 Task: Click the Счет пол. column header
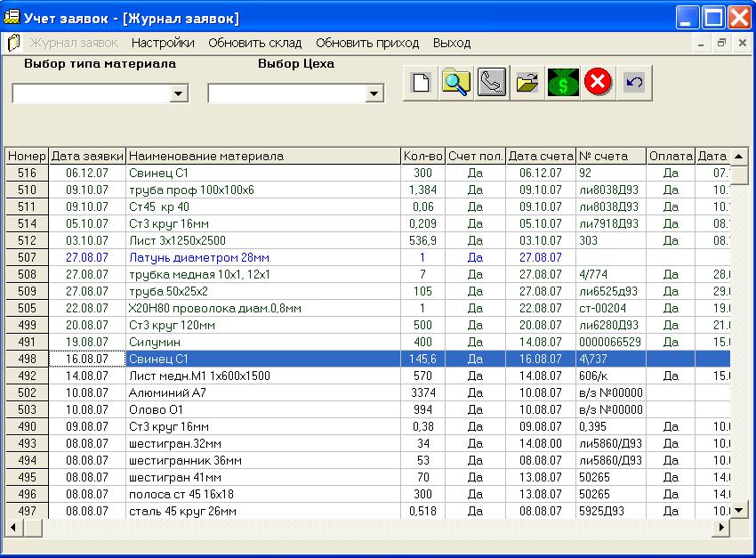click(476, 157)
